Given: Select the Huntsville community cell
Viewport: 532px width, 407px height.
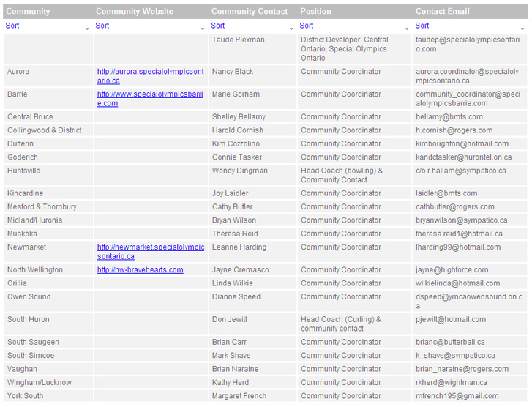Looking at the screenshot, I should tap(48, 175).
